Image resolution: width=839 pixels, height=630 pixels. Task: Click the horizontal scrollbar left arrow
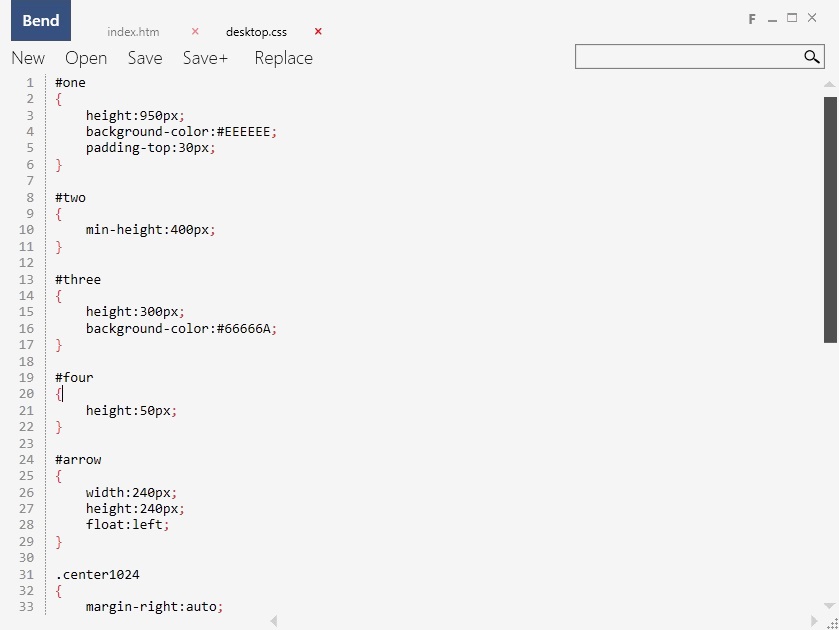point(274,622)
